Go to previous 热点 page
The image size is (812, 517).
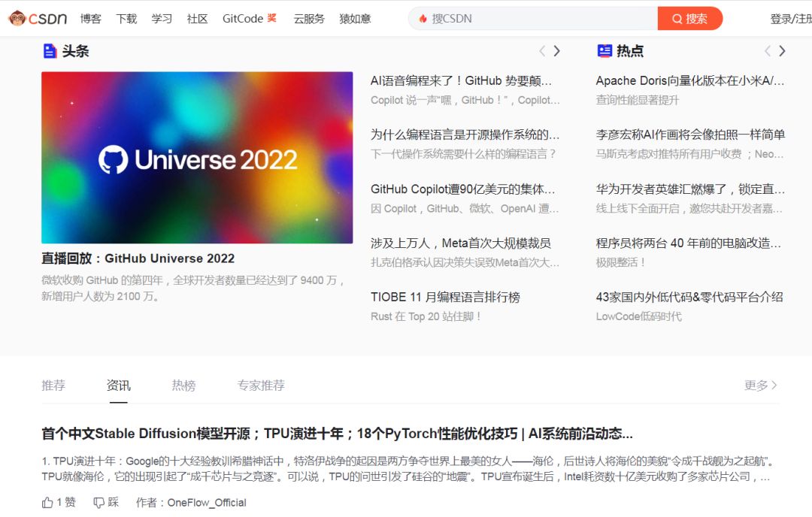click(768, 50)
